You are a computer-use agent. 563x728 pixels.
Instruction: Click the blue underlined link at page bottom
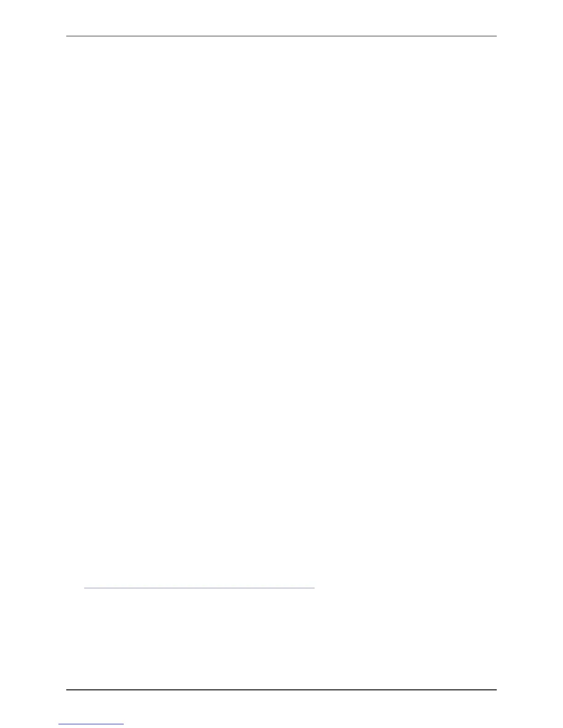[x=91, y=724]
